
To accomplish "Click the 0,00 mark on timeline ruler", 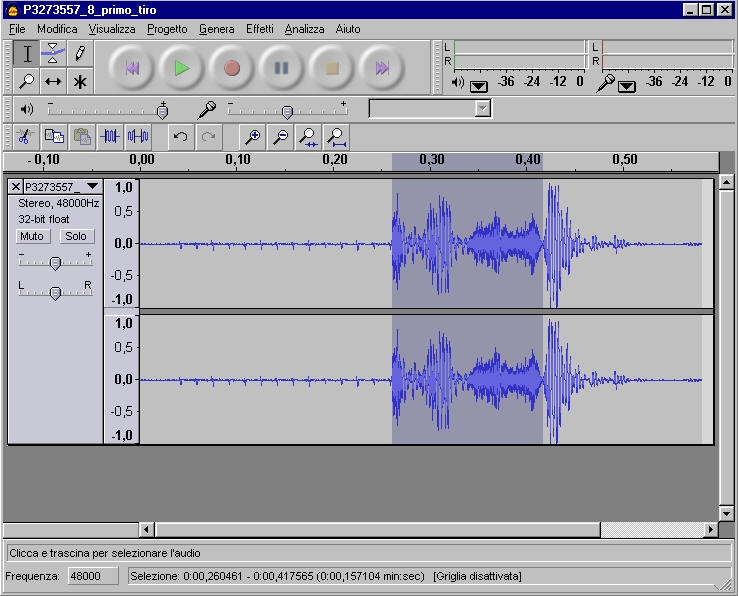I will point(142,160).
